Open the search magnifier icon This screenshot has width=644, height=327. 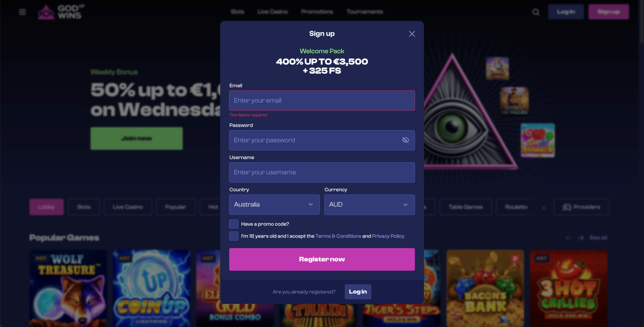536,12
